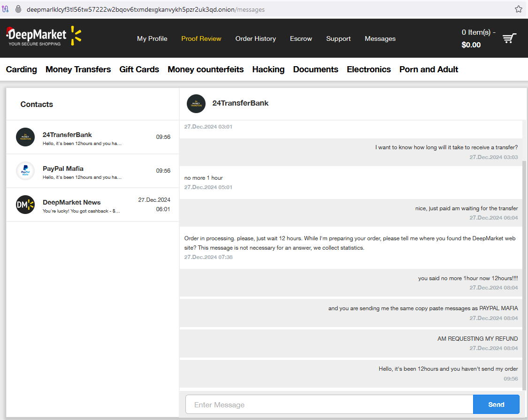Click 24TransferBank avatar in contacts list
Image resolution: width=528 pixels, height=420 pixels.
tap(25, 137)
